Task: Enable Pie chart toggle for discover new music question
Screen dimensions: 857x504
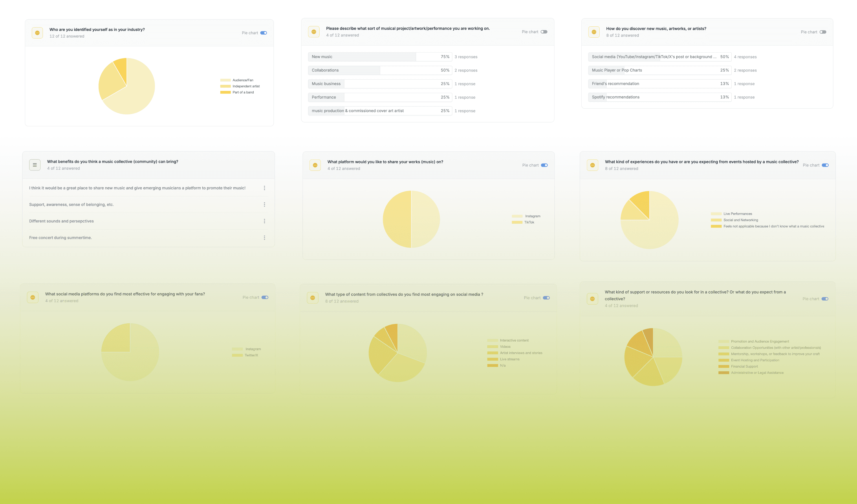Action: [x=823, y=32]
